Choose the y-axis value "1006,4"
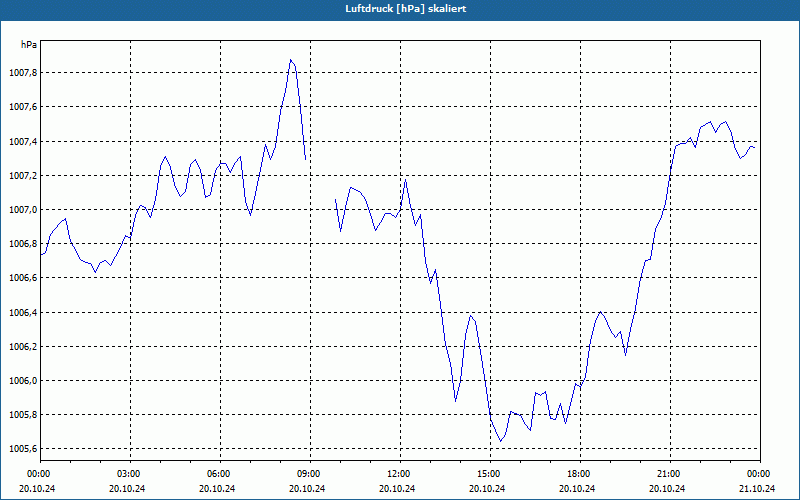 click(23, 312)
